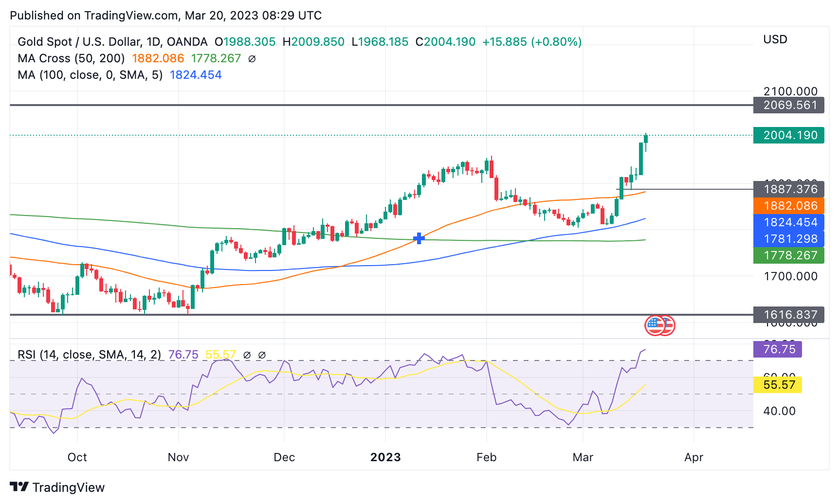839x504 pixels.
Task: Click the Gold Spot / U.S. Dollar symbol title
Action: (112, 42)
